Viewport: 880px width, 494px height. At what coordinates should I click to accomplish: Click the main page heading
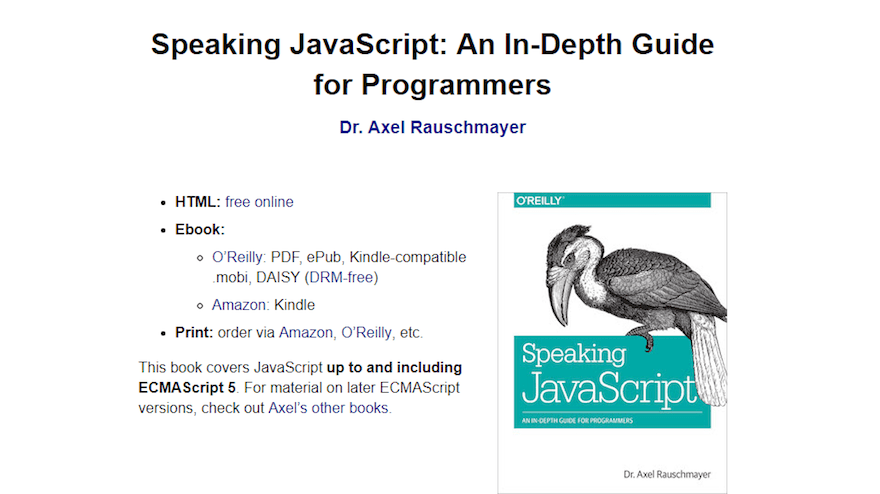(432, 65)
